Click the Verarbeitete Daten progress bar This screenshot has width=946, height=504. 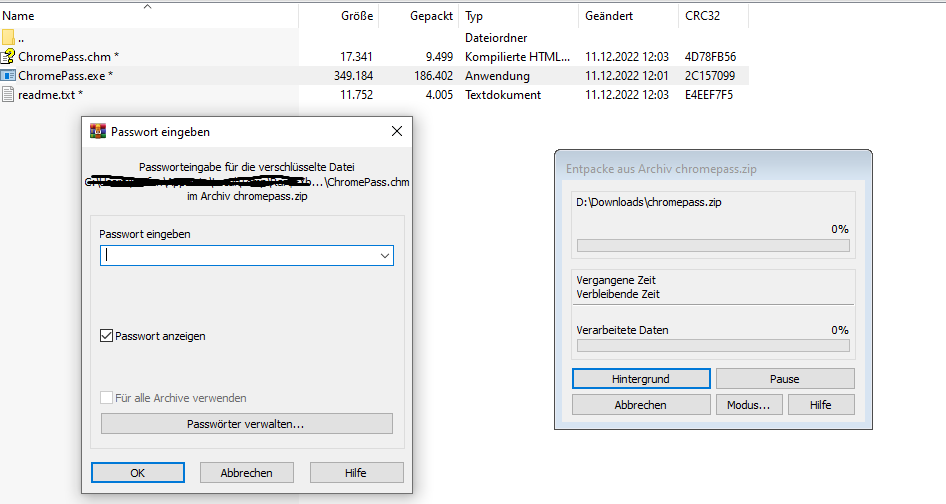click(713, 345)
